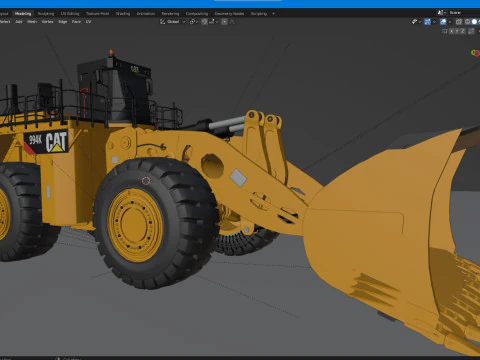
Task: Open the Global transform orientation dropdown
Action: pyautogui.click(x=173, y=22)
